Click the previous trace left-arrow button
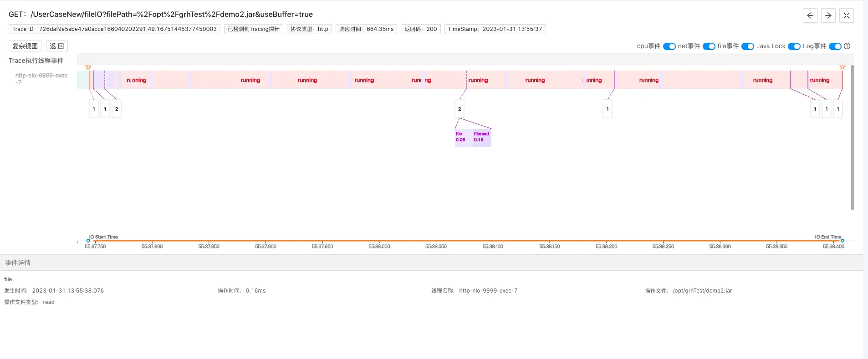 pos(810,15)
